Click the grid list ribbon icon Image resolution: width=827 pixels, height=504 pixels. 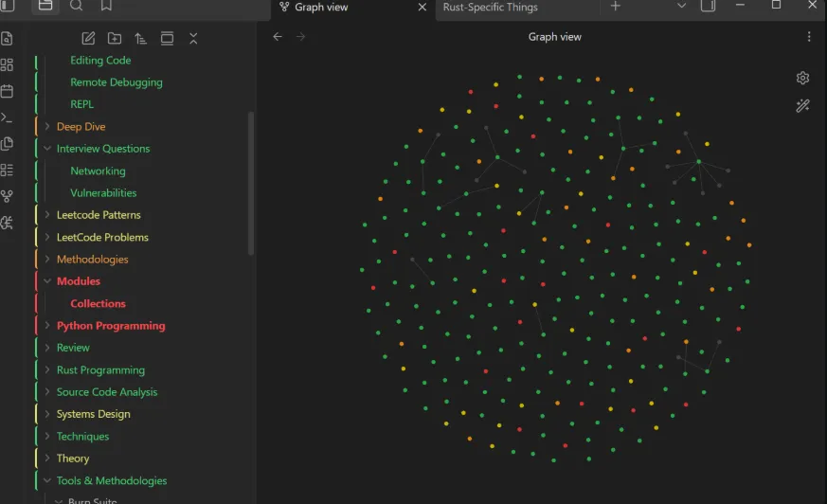pyautogui.click(x=7, y=170)
